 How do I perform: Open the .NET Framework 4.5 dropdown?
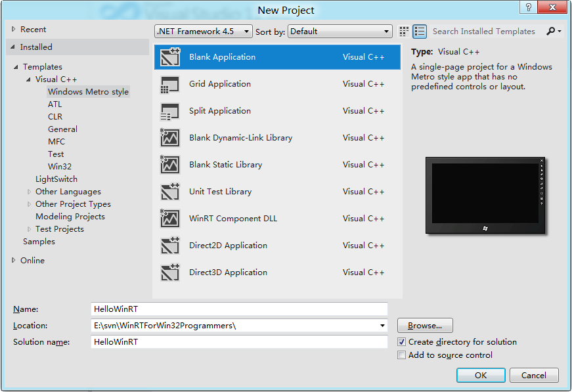tap(203, 32)
